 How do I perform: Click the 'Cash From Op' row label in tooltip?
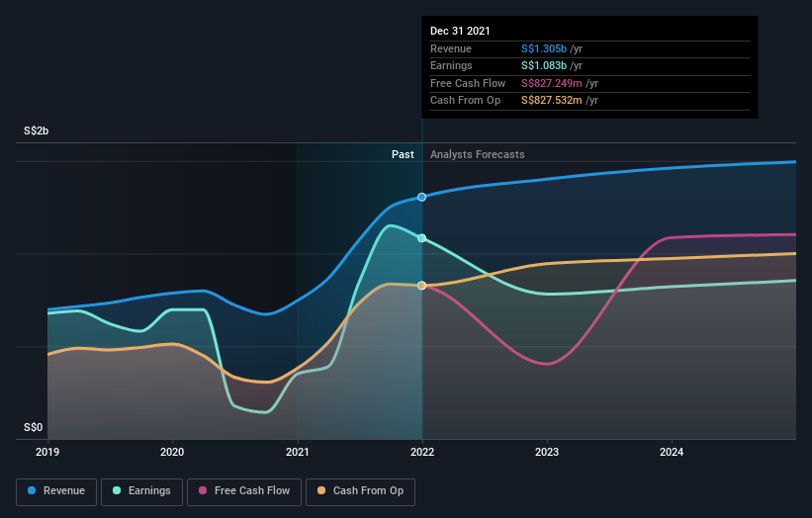(x=465, y=101)
